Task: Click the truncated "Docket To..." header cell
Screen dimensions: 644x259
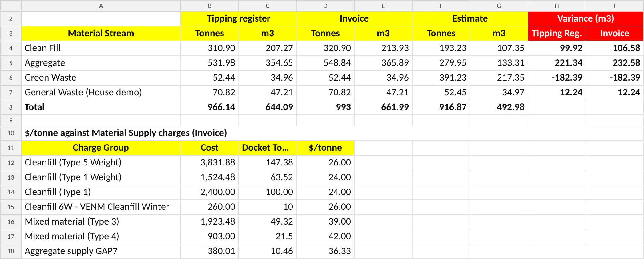Action: coord(267,148)
